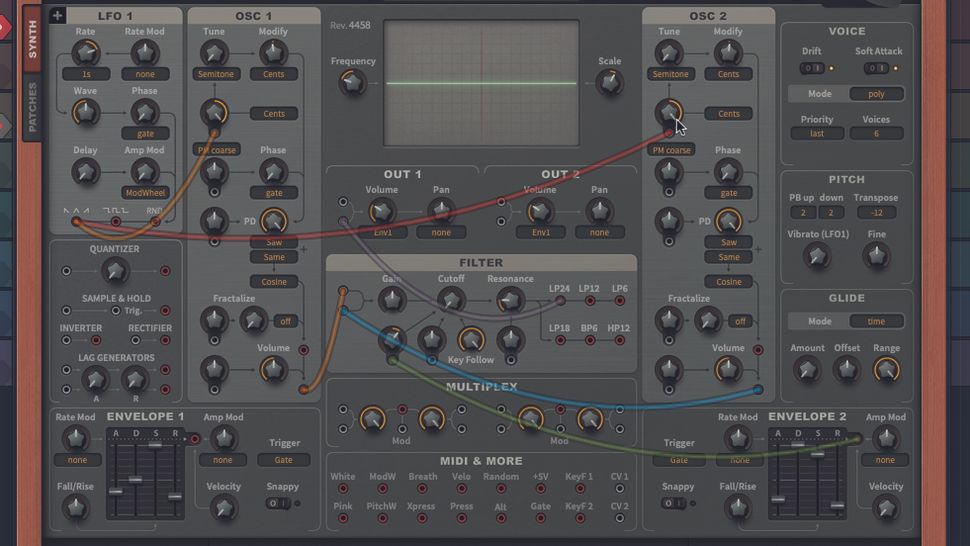Viewport: 970px width, 546px height.
Task: Open the Voice Priority 'last' selector
Action: tap(817, 134)
